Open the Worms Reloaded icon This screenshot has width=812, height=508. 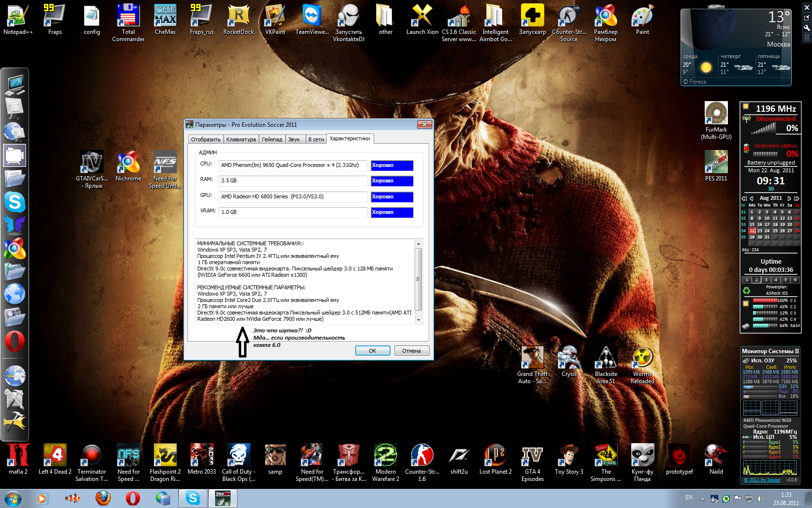(x=642, y=365)
